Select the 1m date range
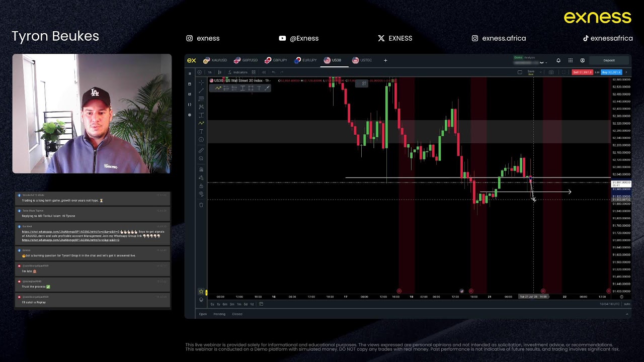The image size is (644, 362). [x=239, y=304]
